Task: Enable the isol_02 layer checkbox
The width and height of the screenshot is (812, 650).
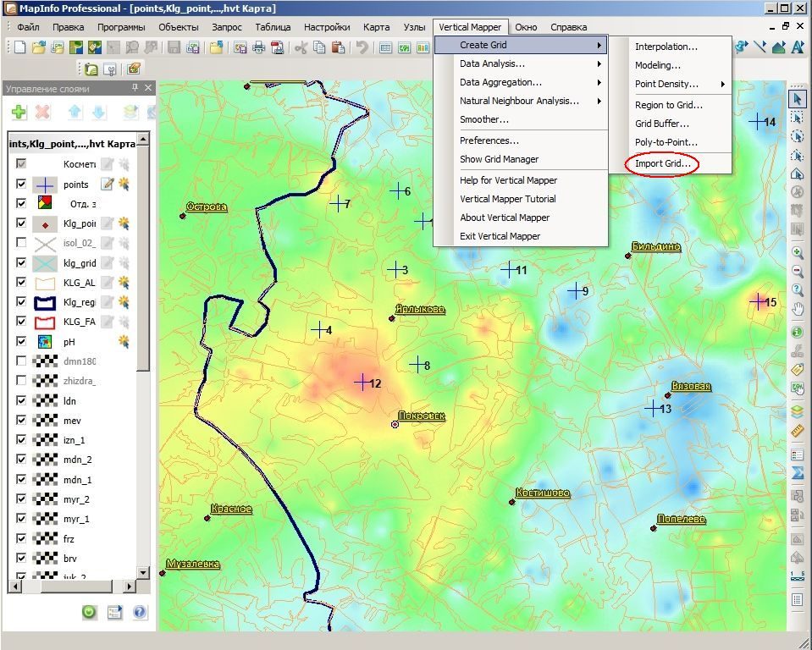Action: coord(21,242)
